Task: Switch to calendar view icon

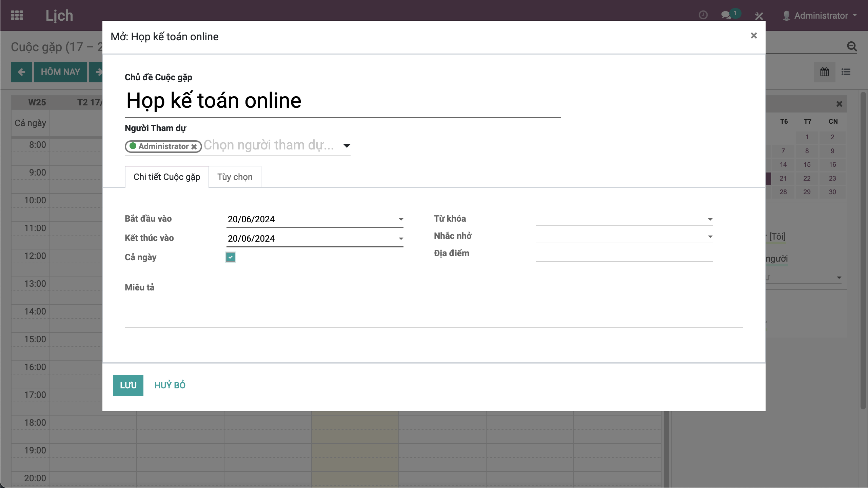Action: [x=824, y=72]
